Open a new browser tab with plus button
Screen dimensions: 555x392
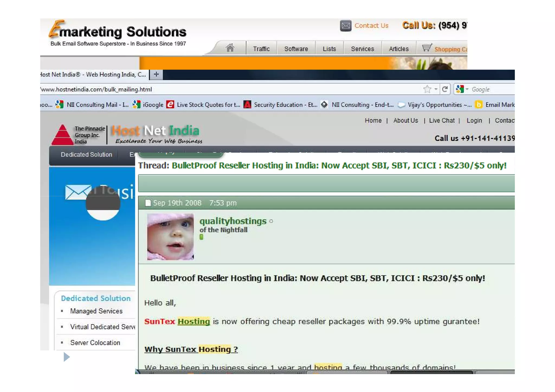156,74
